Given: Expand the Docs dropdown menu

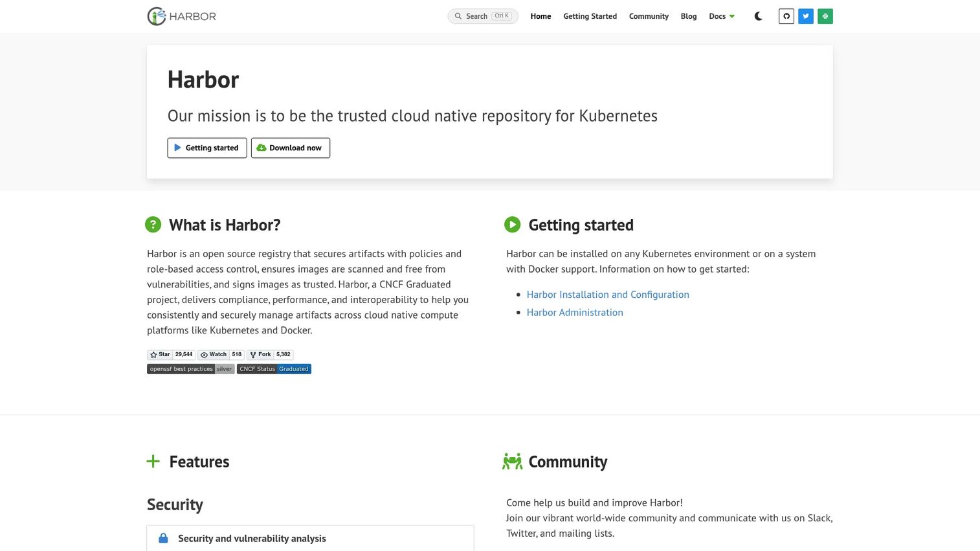Looking at the screenshot, I should 722,16.
